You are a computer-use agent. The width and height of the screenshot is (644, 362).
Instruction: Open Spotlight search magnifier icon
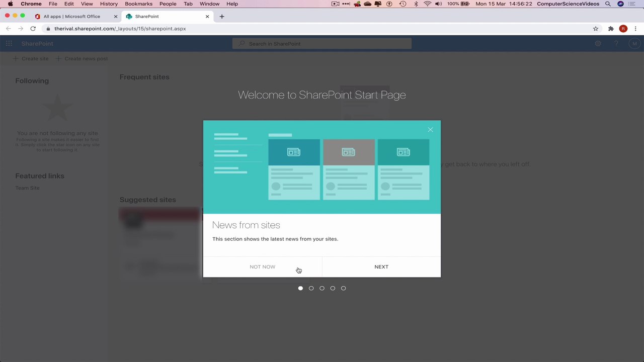[x=608, y=4]
